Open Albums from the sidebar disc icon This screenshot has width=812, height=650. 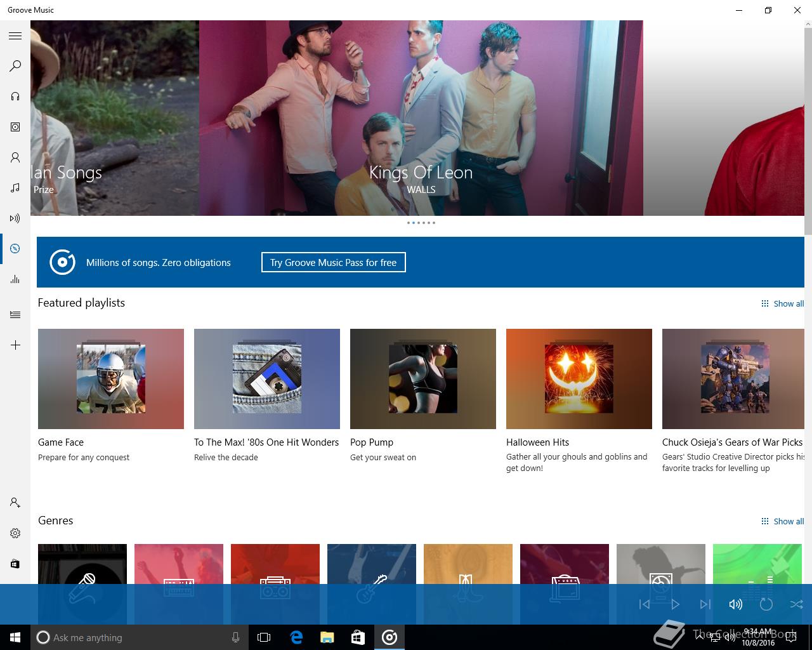click(x=15, y=127)
